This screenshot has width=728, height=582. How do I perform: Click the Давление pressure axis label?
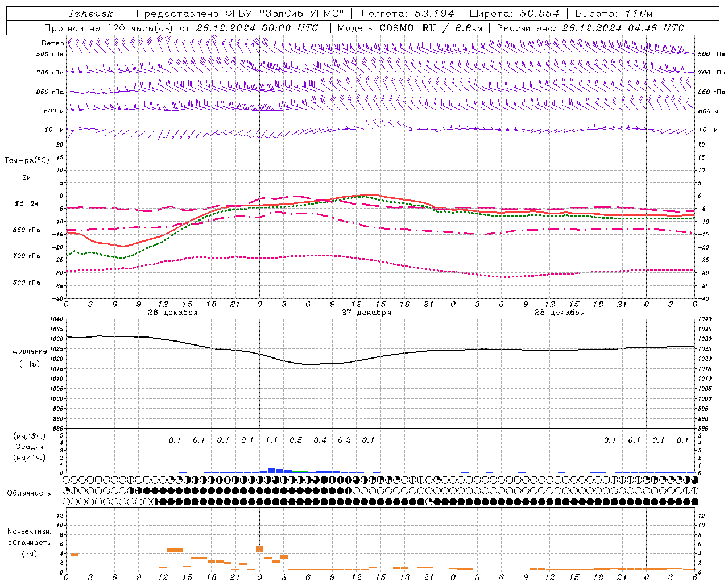[x=30, y=351]
